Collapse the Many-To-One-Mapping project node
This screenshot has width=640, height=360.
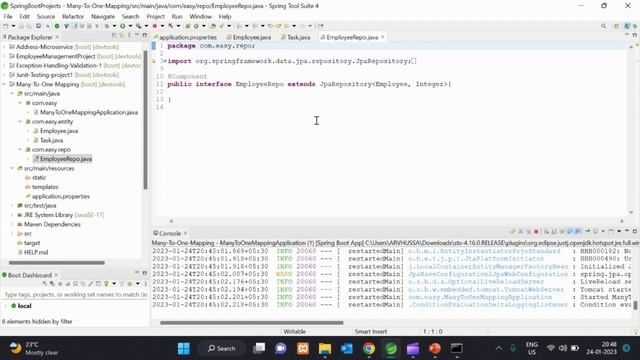point(4,84)
